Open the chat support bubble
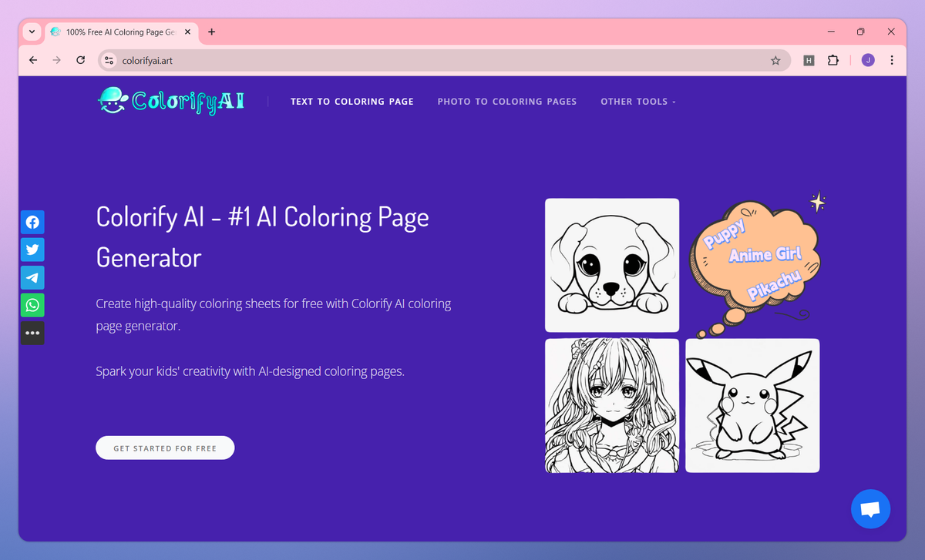Screen dimensions: 925x560 870,508
